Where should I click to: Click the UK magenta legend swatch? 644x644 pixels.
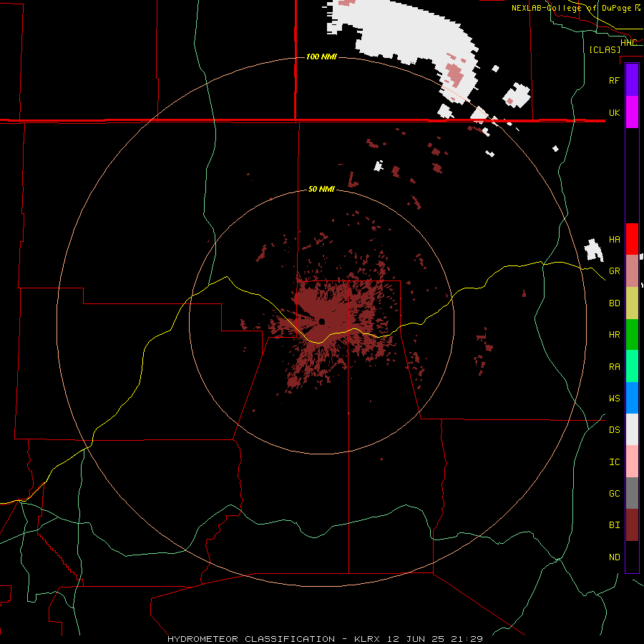[x=632, y=112]
